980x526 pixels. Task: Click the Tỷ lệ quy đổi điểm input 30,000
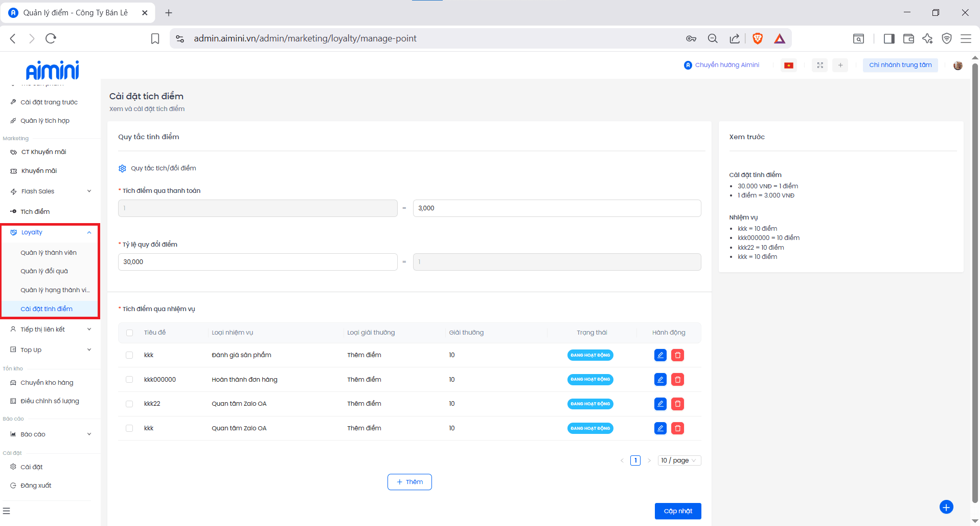point(257,262)
